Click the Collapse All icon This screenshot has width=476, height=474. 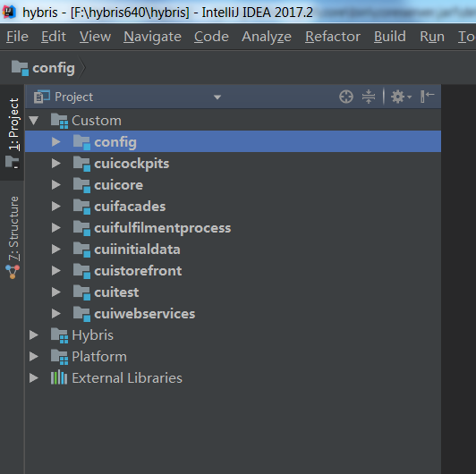369,97
